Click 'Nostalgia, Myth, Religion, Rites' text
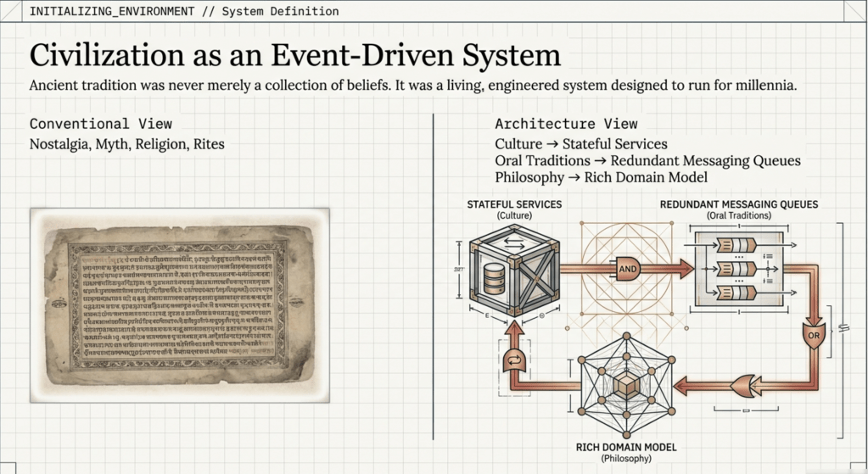 (x=126, y=144)
